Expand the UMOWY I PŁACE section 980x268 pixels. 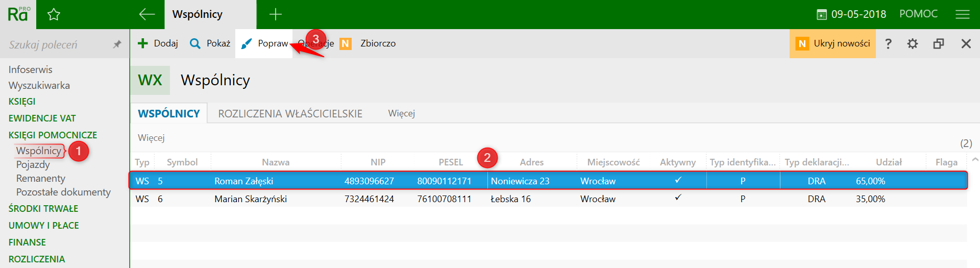click(43, 225)
